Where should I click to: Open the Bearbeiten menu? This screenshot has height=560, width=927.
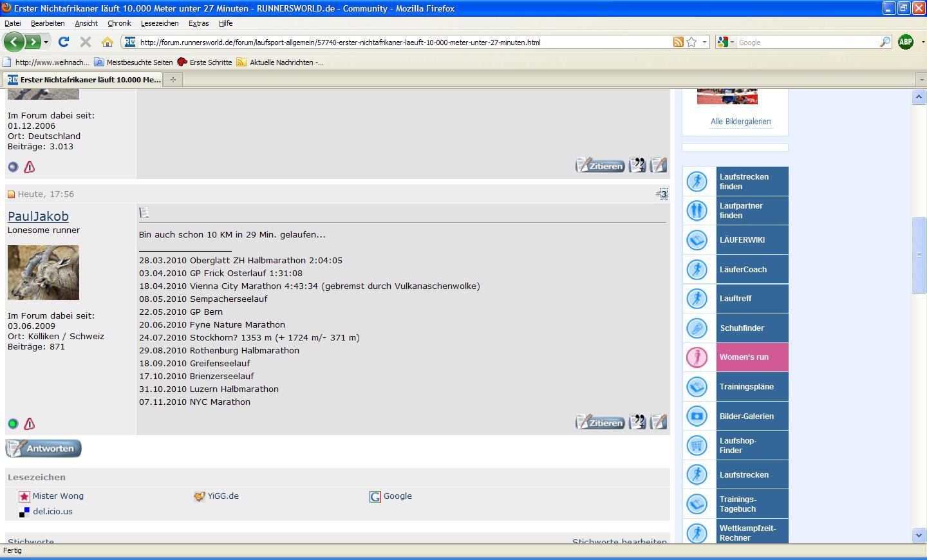point(48,23)
